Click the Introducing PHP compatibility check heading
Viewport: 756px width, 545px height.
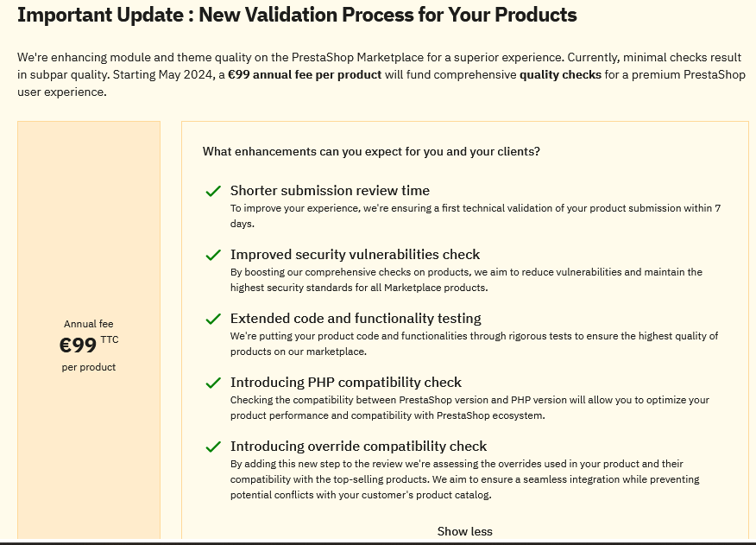[346, 383]
